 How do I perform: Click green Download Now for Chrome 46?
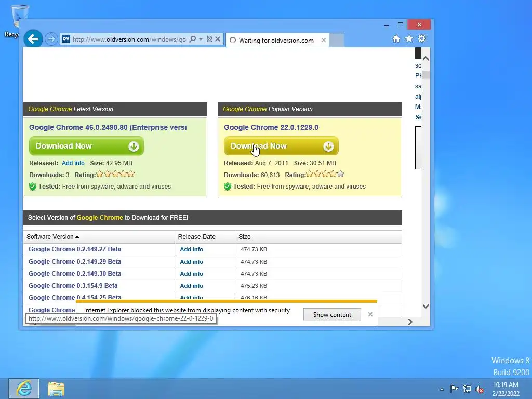[86, 146]
